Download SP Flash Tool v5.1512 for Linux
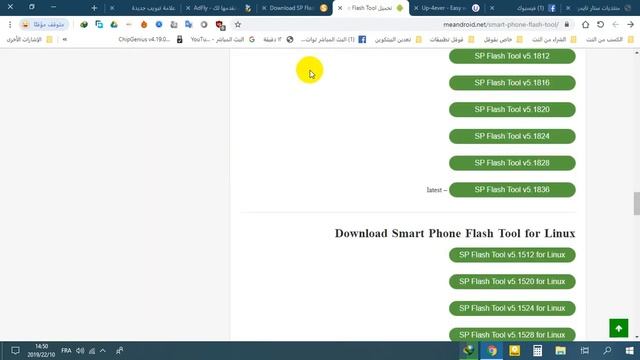 [512, 255]
